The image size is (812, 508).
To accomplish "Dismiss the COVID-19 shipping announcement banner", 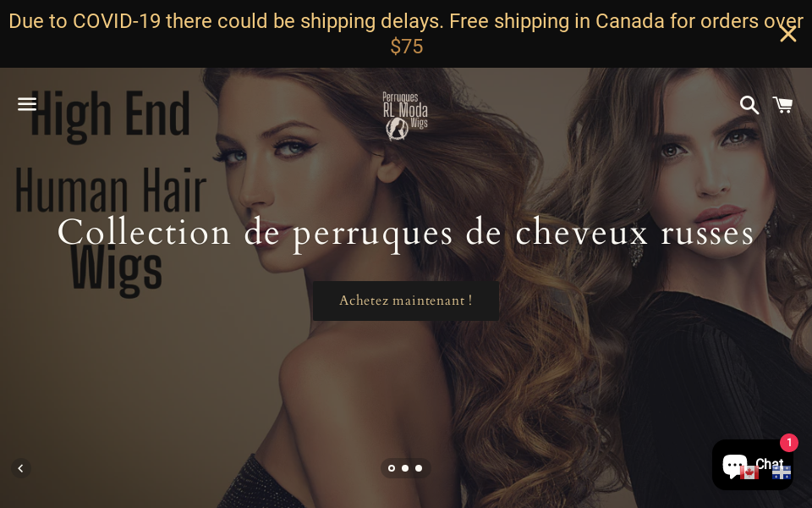I will (788, 34).
